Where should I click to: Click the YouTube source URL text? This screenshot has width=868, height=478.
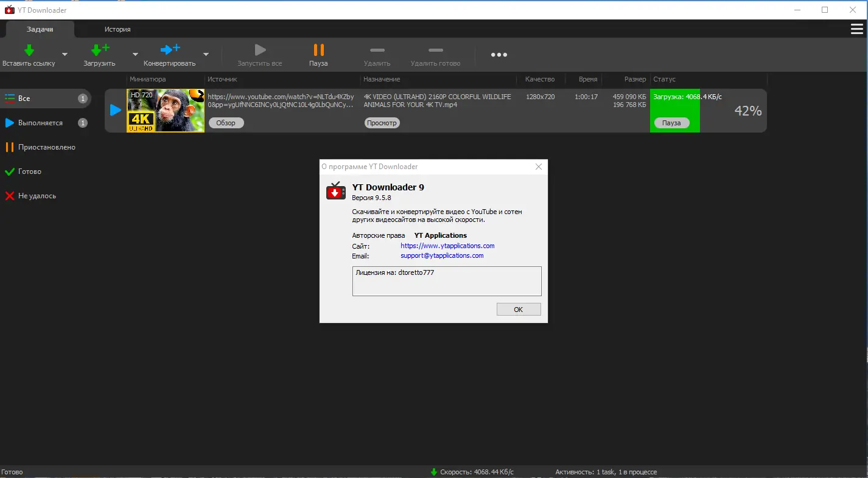tap(281, 100)
